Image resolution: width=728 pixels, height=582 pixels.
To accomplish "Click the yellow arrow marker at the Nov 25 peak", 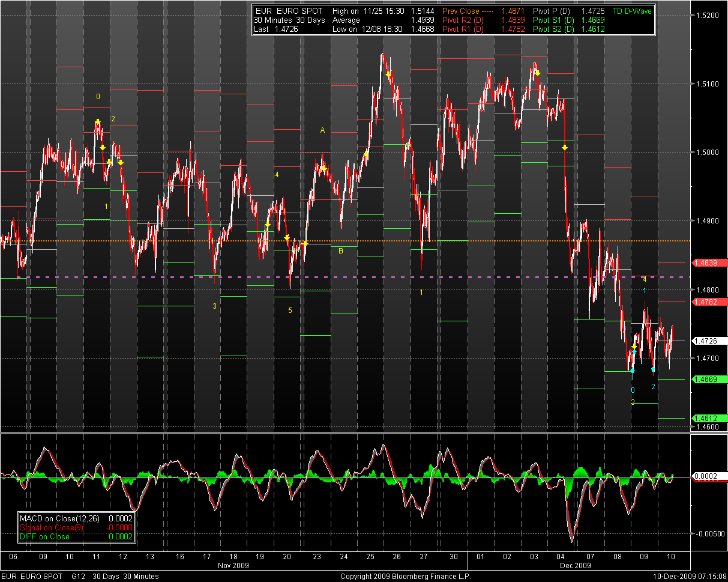I will click(389, 74).
